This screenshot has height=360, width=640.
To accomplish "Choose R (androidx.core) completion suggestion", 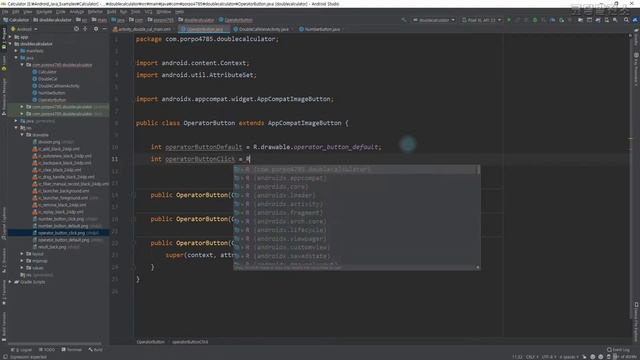I will click(x=356, y=187).
